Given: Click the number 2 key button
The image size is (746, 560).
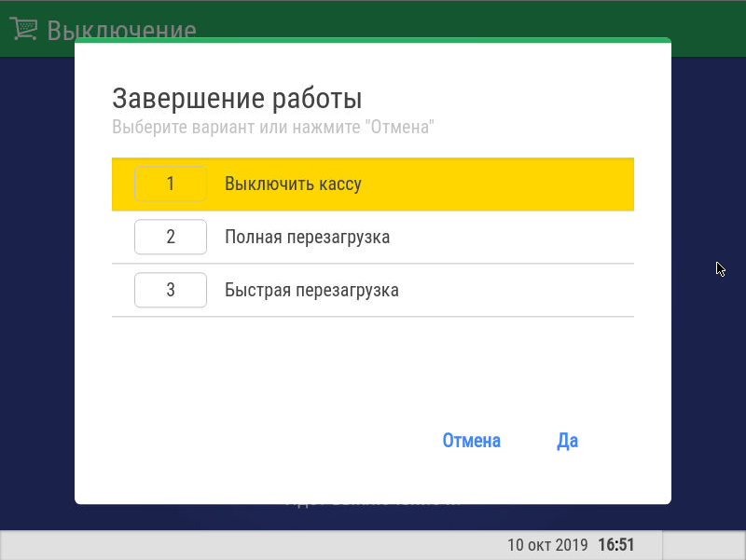Looking at the screenshot, I should point(171,237).
